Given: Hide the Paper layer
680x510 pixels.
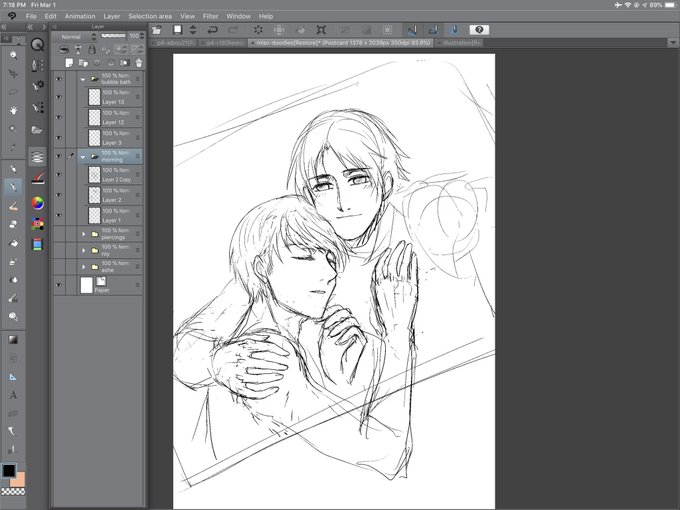Looking at the screenshot, I should tap(59, 285).
